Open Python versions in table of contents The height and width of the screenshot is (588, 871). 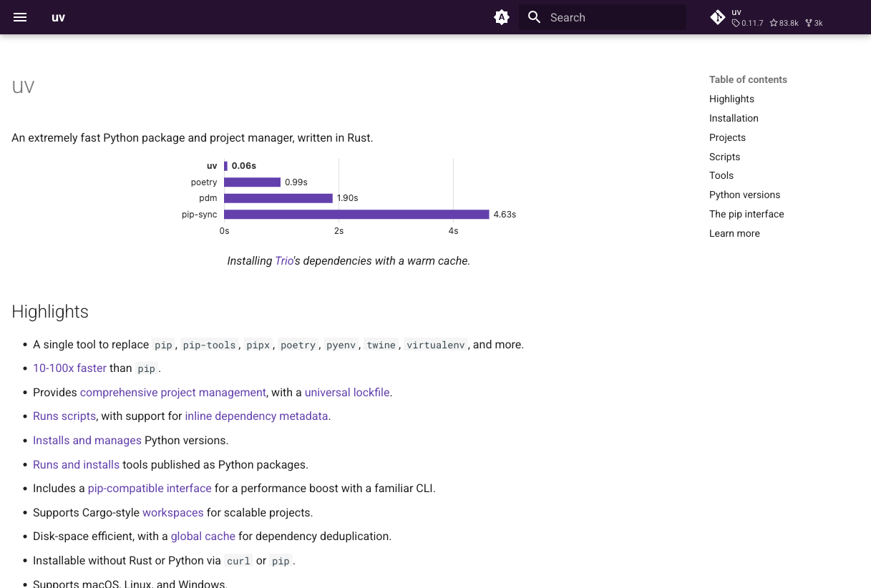[x=744, y=195]
